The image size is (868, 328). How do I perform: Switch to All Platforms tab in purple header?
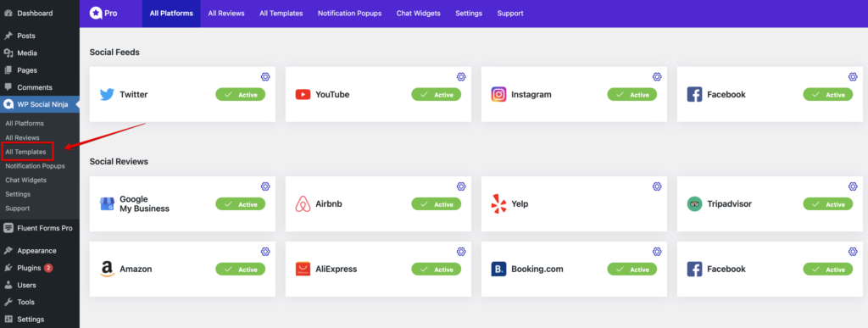coord(171,14)
